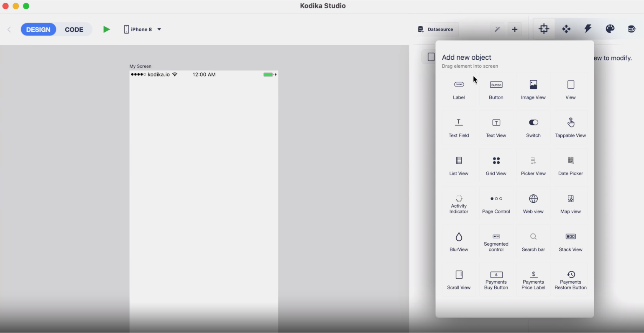This screenshot has height=333, width=644.
Task: Open the palette styling tab icon
Action: pyautogui.click(x=610, y=29)
